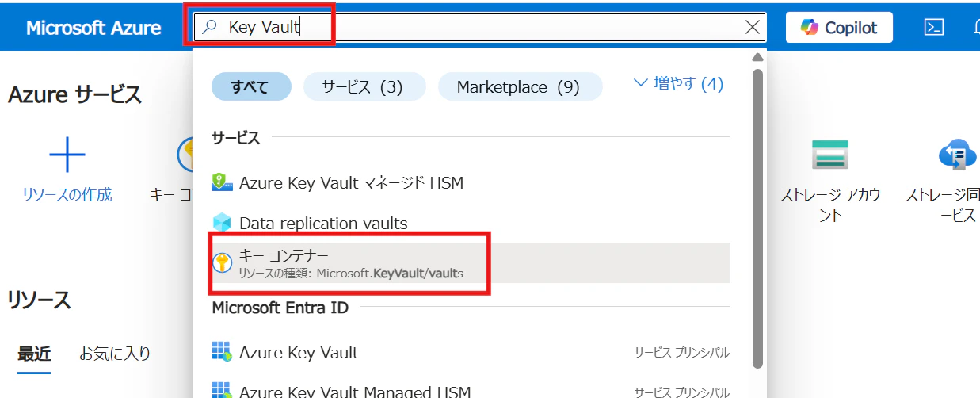Open the リソースの作成 link
This screenshot has height=398, width=980.
coord(67,194)
